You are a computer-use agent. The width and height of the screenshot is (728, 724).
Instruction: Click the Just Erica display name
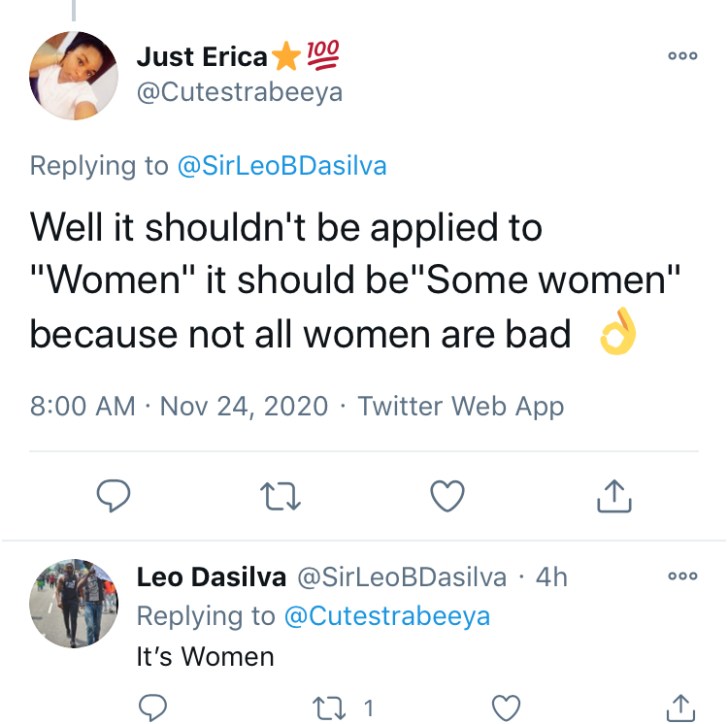click(x=202, y=57)
